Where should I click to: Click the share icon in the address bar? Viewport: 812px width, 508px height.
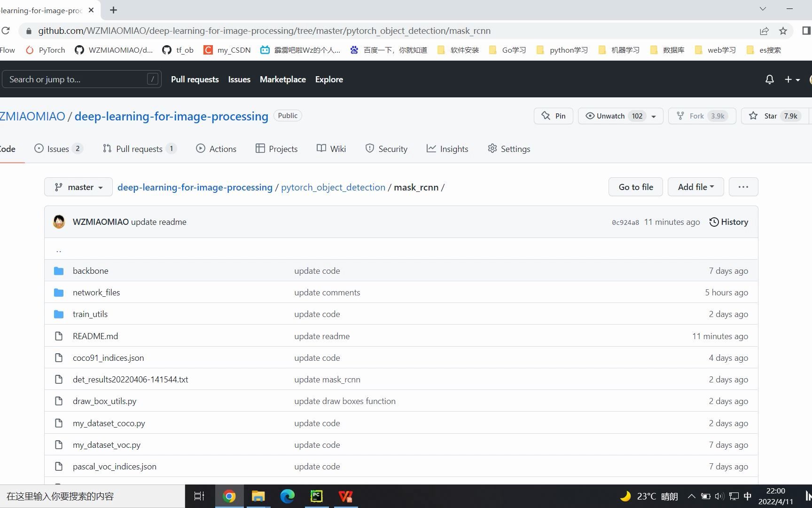click(x=764, y=31)
